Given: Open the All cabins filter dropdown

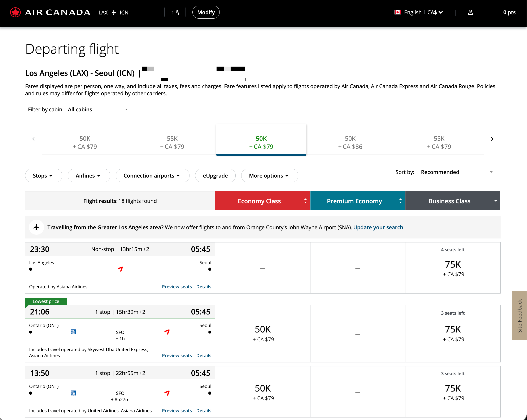Looking at the screenshot, I should tap(98, 110).
